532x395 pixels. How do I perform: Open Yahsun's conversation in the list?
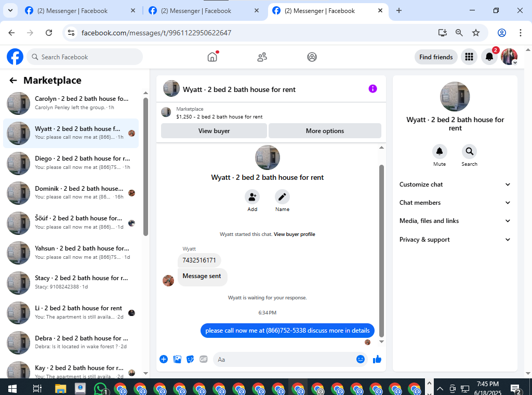(71, 253)
